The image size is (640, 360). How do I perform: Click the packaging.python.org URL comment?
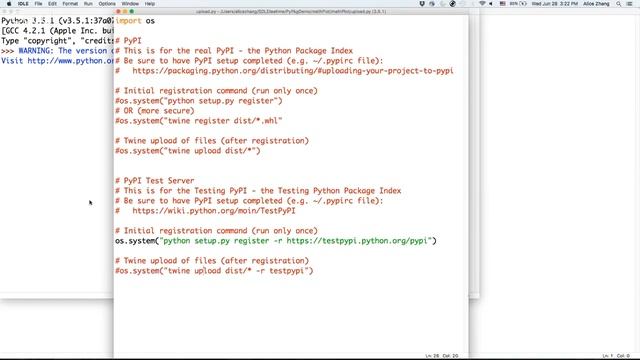pos(284,71)
